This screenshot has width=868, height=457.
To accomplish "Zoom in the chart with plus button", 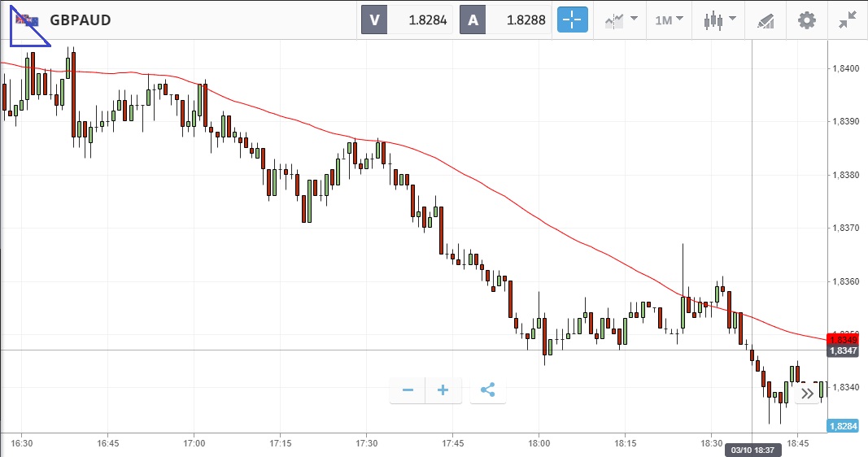I will 443,390.
